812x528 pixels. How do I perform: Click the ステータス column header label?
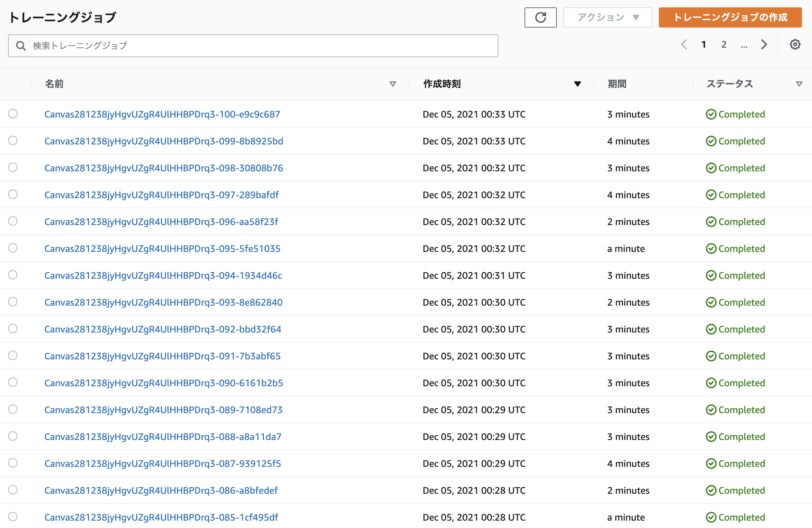729,84
